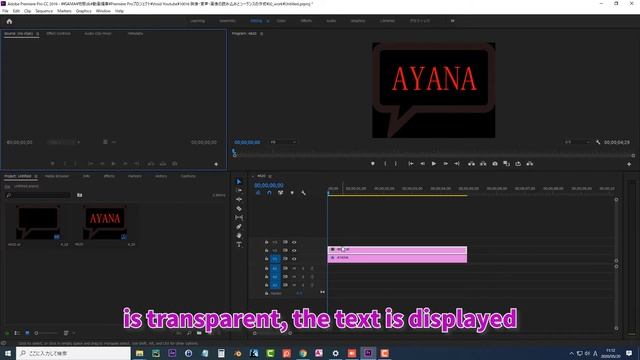
Task: Open Program monitor settings wrench
Action: click(598, 142)
